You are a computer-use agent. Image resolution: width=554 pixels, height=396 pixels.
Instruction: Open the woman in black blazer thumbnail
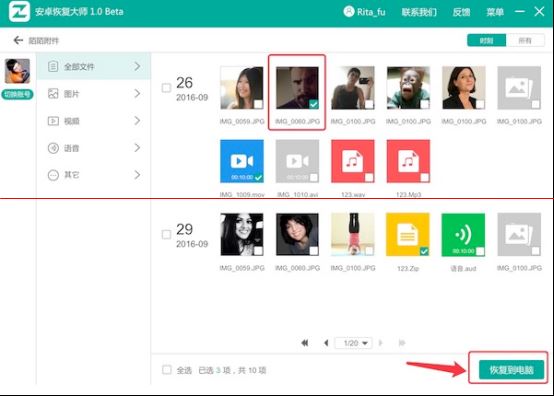(464, 88)
